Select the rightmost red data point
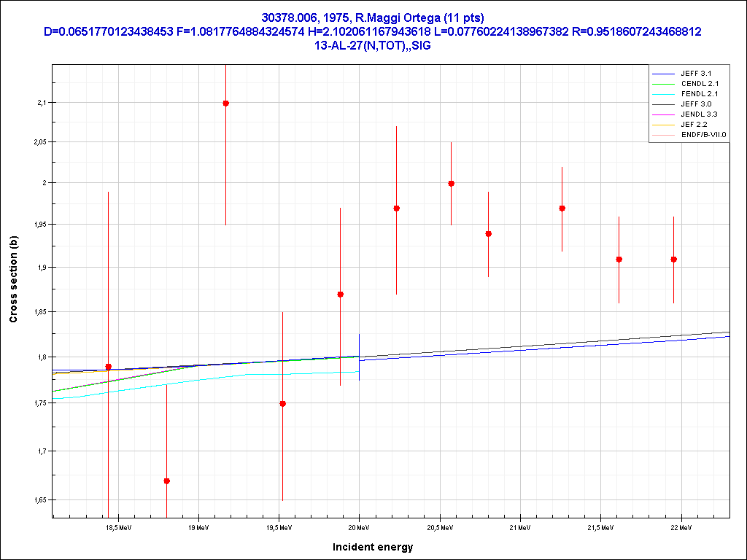This screenshot has height=560, width=747. pos(674,260)
